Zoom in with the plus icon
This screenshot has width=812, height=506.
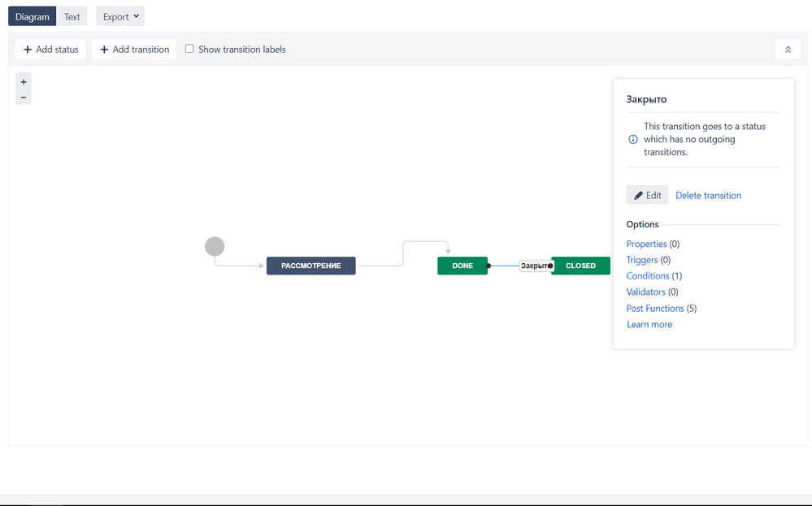coord(24,82)
